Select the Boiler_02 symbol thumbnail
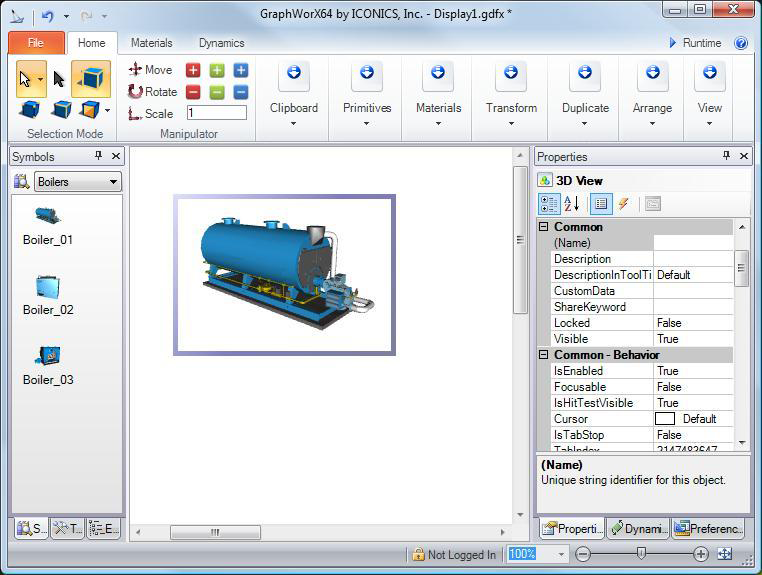The width and height of the screenshot is (762, 575). click(48, 288)
